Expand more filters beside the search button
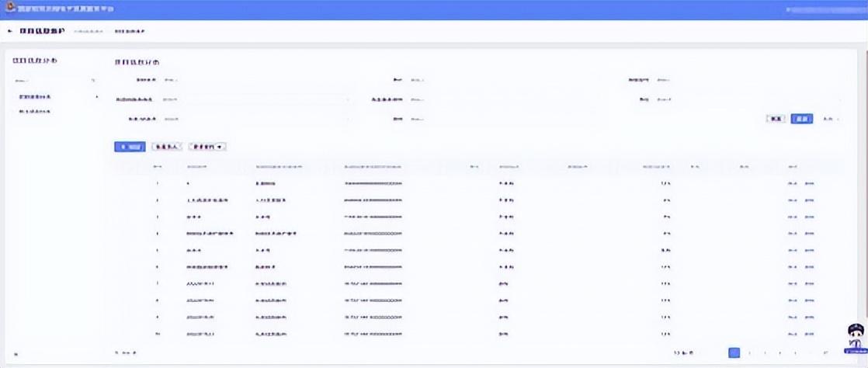 (x=831, y=119)
